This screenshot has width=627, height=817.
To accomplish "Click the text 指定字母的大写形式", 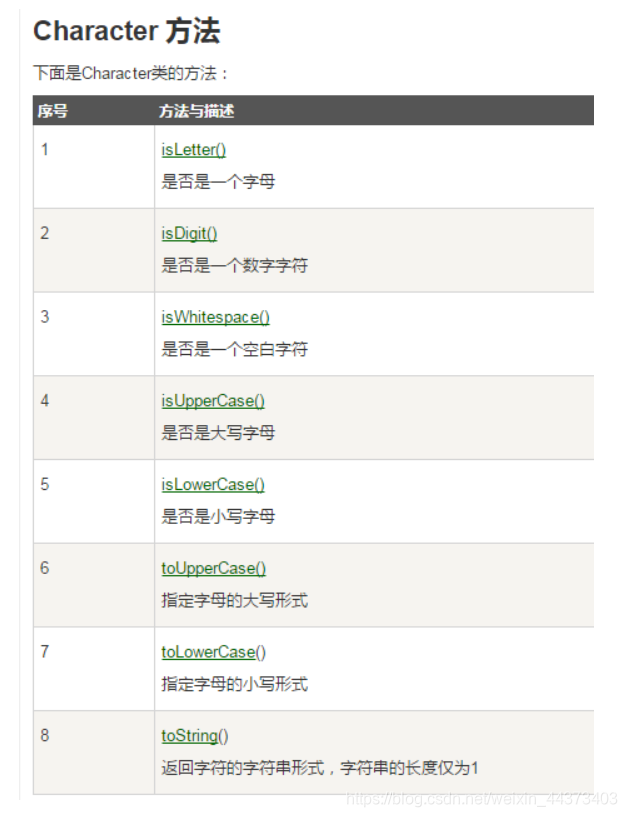I will [235, 600].
